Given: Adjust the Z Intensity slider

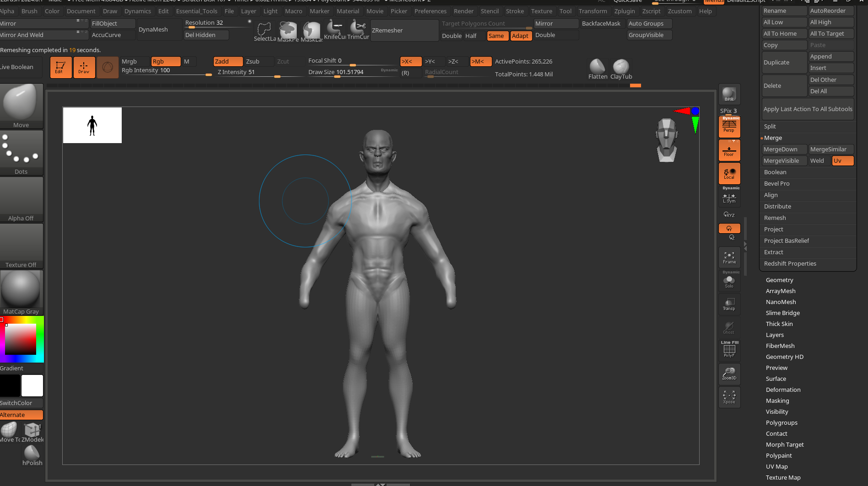Looking at the screenshot, I should [260, 73].
